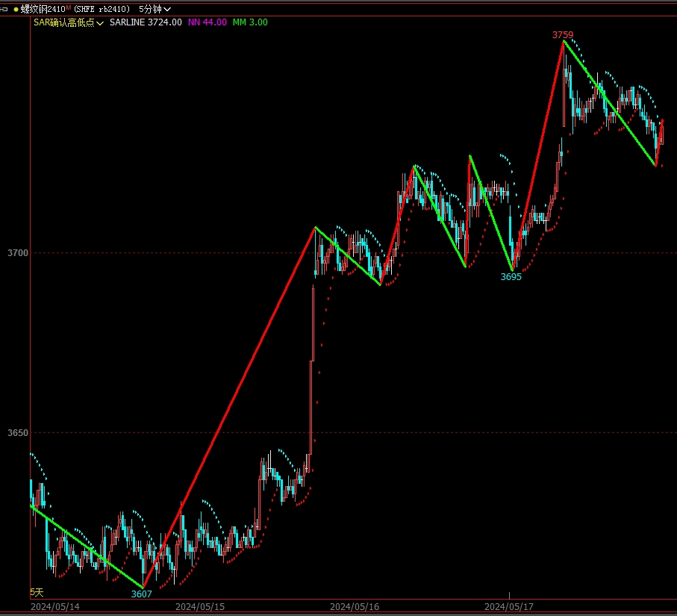The height and width of the screenshot is (616, 677).
Task: Open the 5分钟 timeframe dropdown
Action: click(x=155, y=9)
